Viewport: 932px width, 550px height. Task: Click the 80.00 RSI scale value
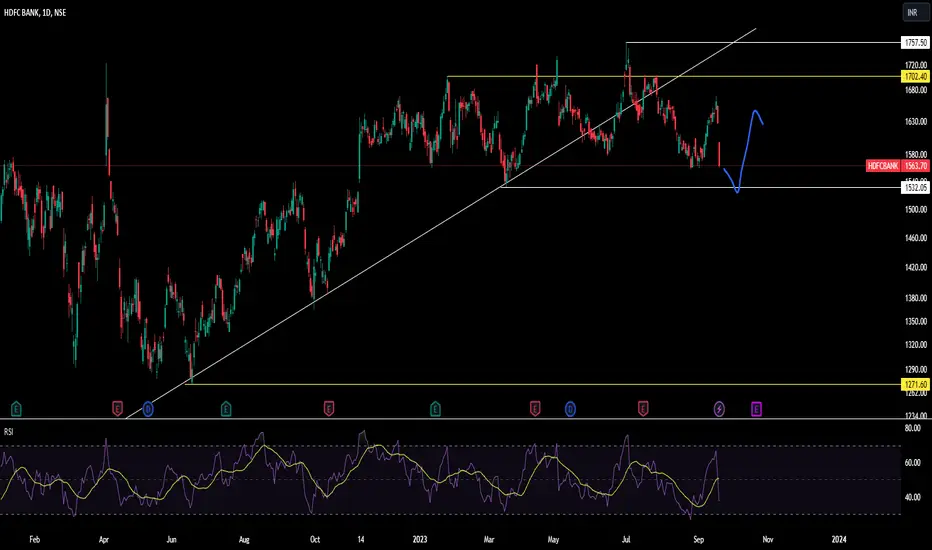coord(912,428)
